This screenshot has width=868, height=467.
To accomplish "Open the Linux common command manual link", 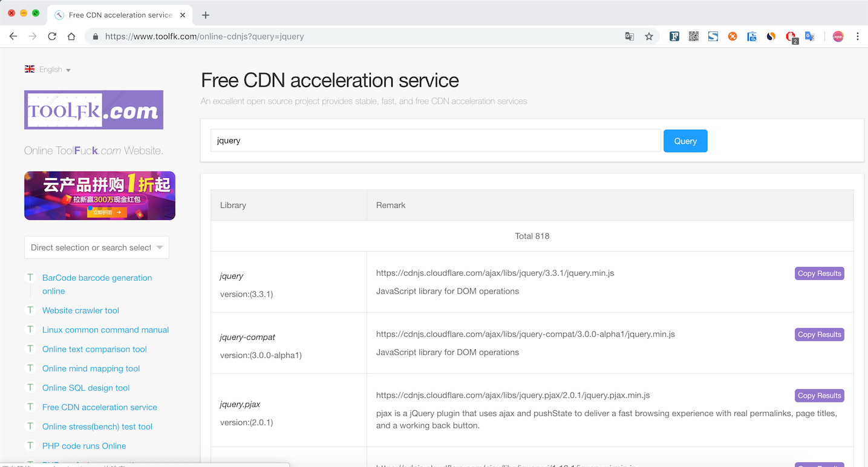I will click(105, 330).
